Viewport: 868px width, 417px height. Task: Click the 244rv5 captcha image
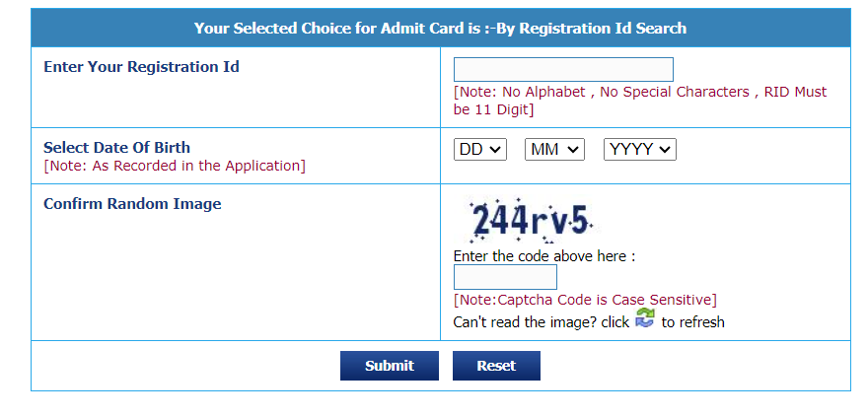(x=527, y=221)
